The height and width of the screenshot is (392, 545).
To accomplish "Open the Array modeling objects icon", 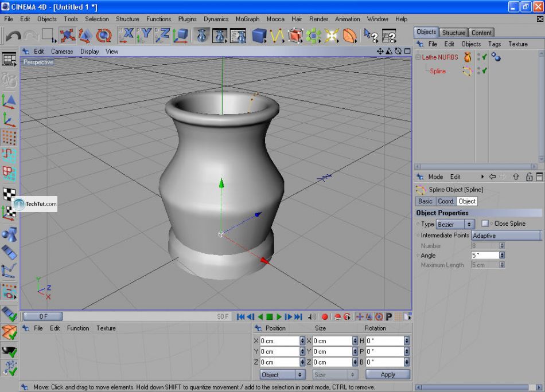I will [313, 36].
